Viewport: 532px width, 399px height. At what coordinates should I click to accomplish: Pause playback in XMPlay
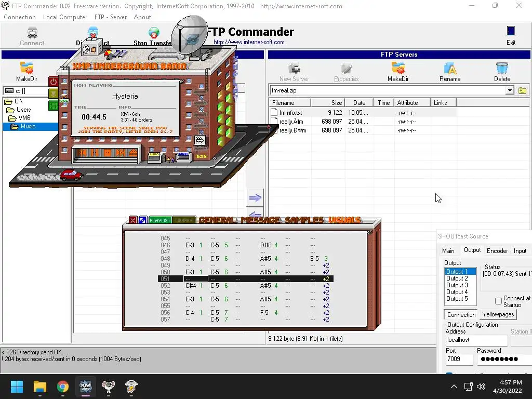[95, 153]
